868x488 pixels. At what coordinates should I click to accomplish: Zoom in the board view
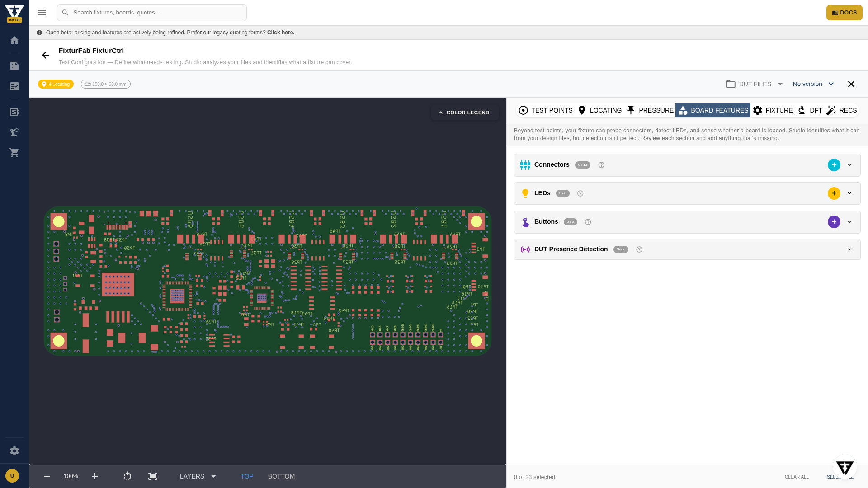pos(95,476)
